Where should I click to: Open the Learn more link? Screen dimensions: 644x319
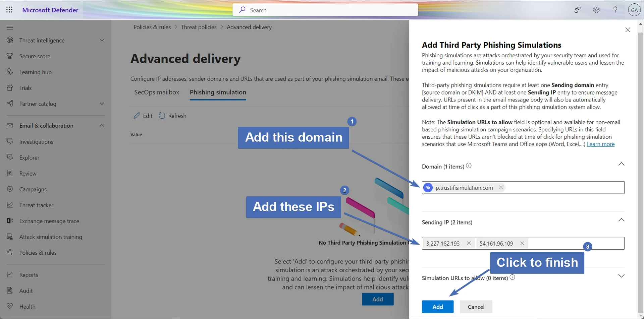pyautogui.click(x=600, y=144)
